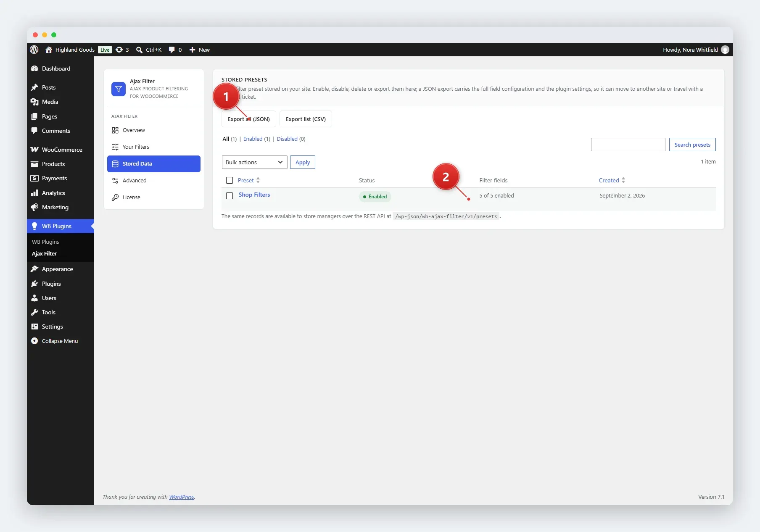
Task: Click the WB Plugins lightbulb icon
Action: (34, 226)
